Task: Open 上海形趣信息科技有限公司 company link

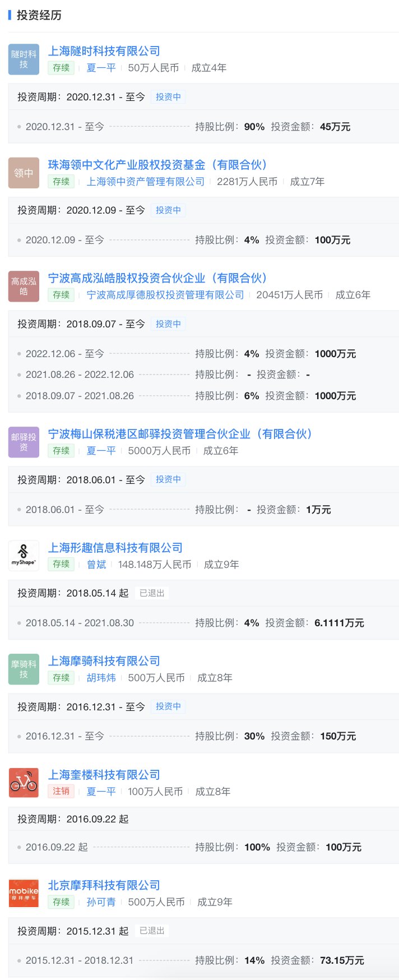Action: (115, 548)
